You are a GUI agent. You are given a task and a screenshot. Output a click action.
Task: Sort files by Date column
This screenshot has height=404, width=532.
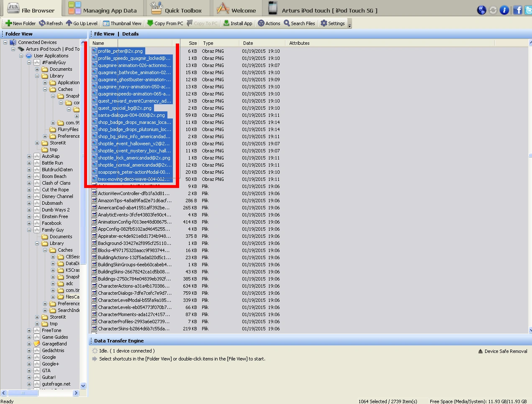(262, 43)
